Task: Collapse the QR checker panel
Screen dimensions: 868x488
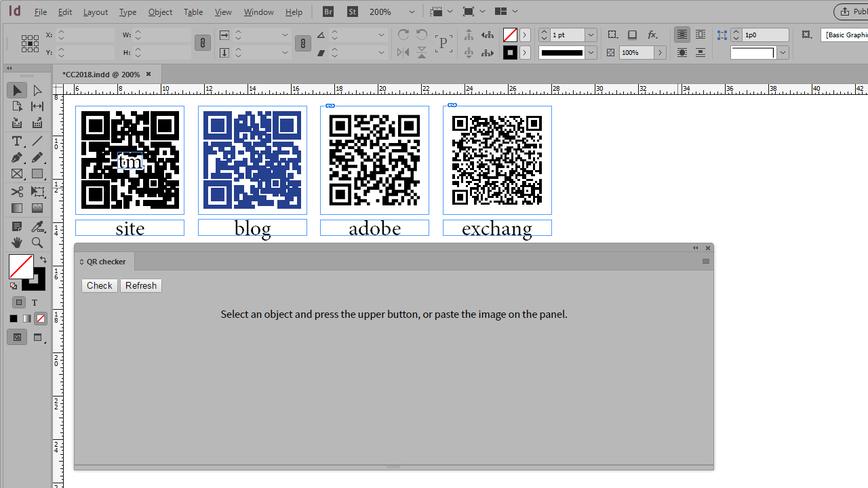Action: 695,248
